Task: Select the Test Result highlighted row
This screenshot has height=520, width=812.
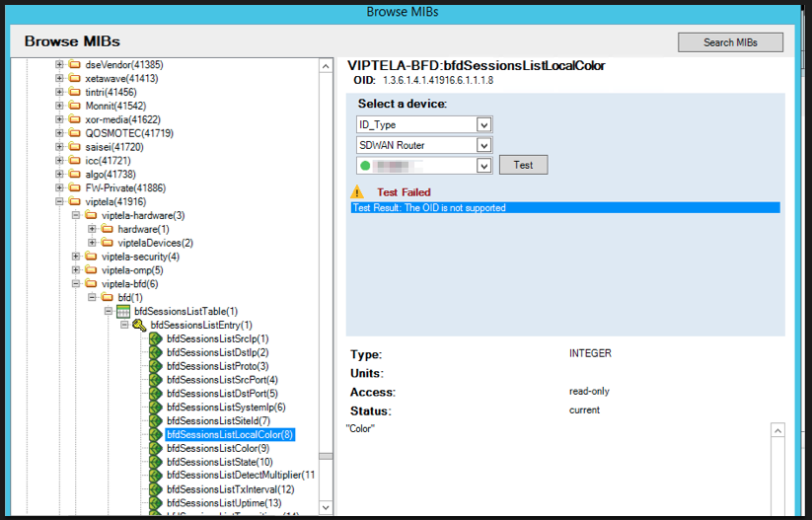Action: [565, 207]
